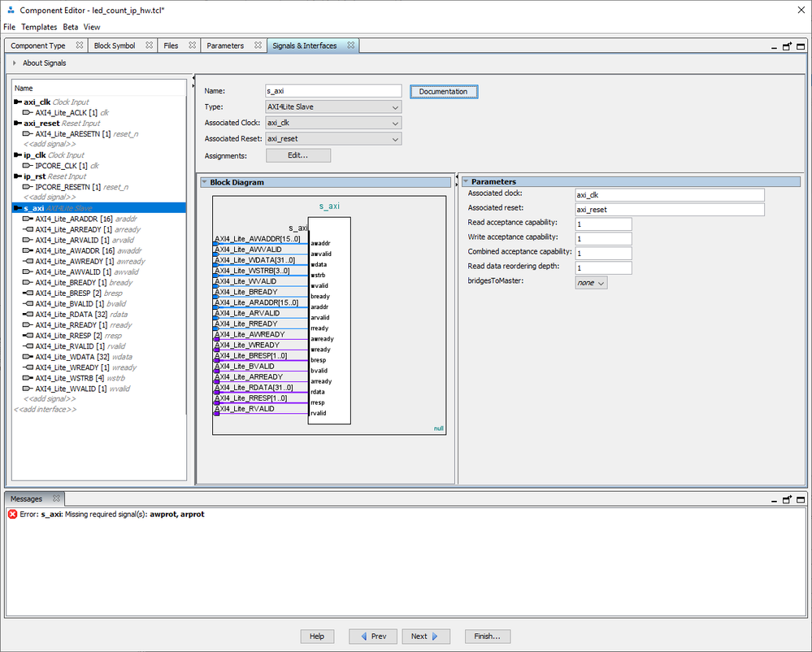Image resolution: width=812 pixels, height=652 pixels.
Task: Click the Documentation button
Action: pyautogui.click(x=443, y=92)
